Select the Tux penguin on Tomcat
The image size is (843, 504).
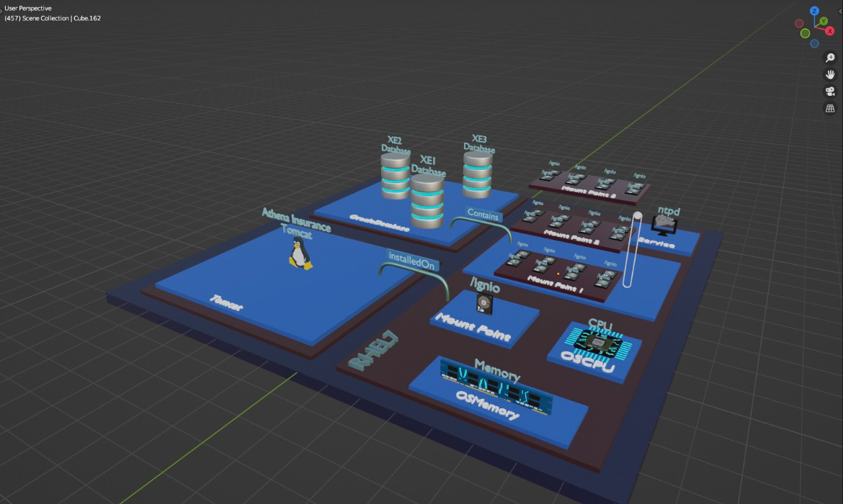click(300, 253)
